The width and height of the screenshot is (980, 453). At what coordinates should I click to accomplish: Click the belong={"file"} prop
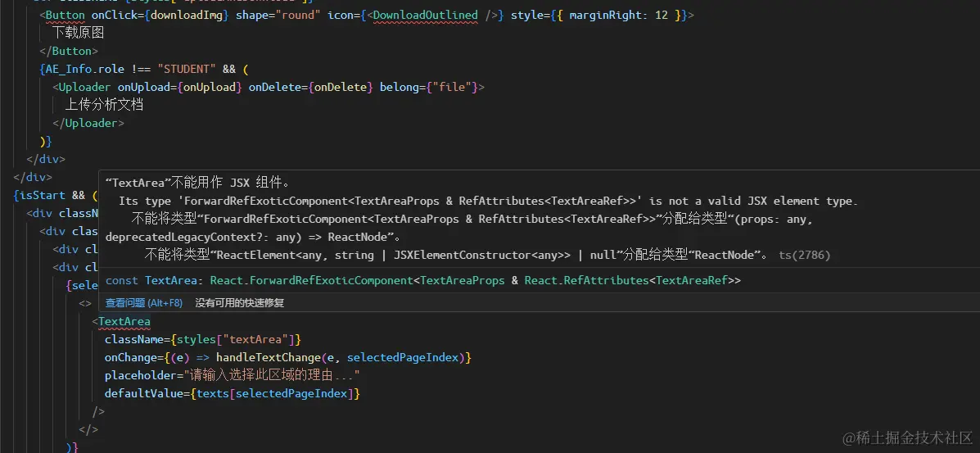tap(429, 87)
